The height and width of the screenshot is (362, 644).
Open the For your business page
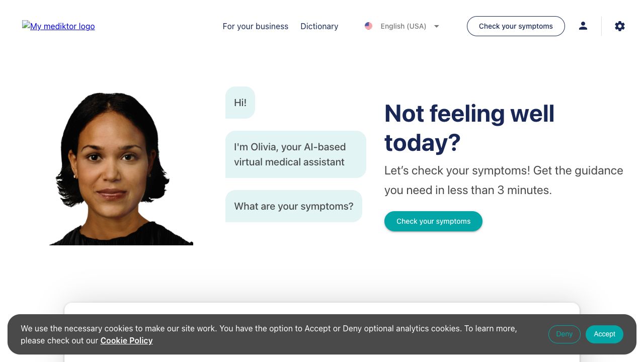pos(256,26)
